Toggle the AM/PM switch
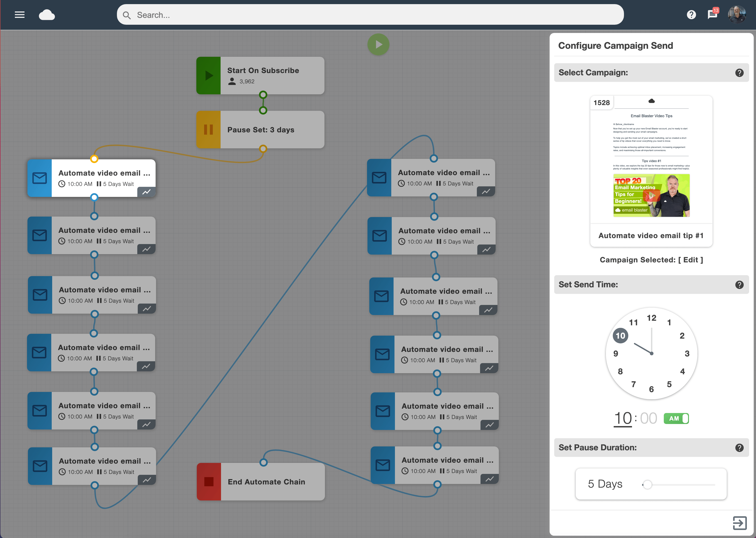This screenshot has width=756, height=538. (676, 418)
